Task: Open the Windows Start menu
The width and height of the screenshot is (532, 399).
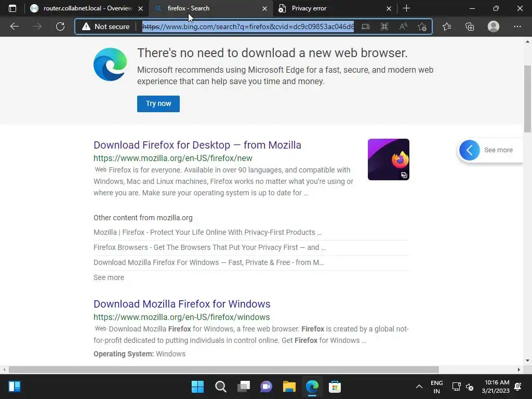Action: pos(197,387)
